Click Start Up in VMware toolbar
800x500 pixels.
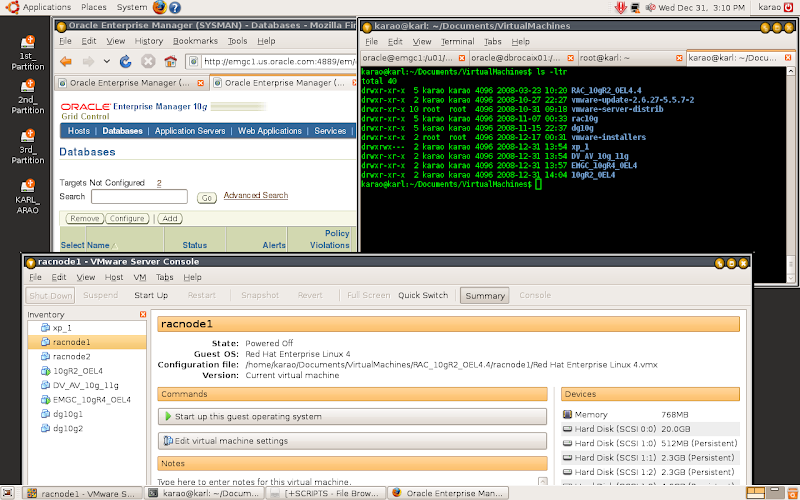tap(151, 295)
